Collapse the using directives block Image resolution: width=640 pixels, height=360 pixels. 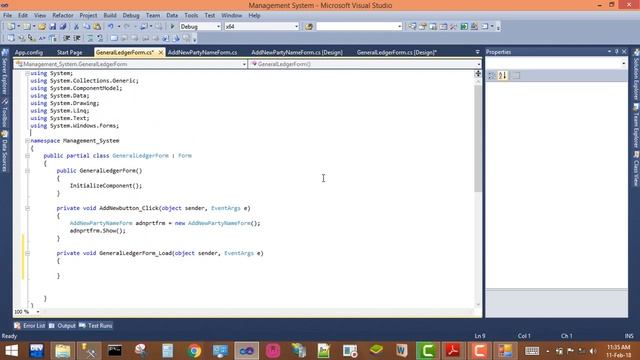pos(27,73)
